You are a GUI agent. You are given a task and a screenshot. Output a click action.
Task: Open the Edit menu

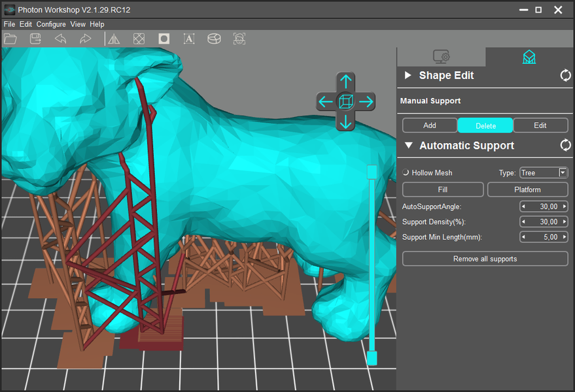(26, 24)
